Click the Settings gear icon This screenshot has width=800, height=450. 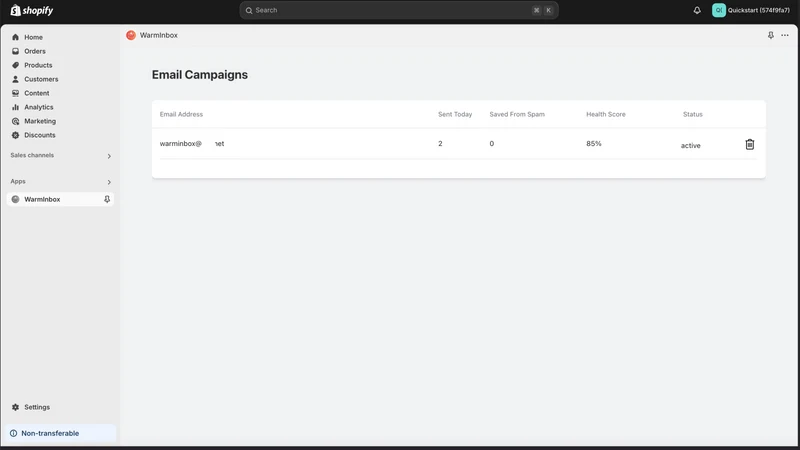(x=15, y=407)
